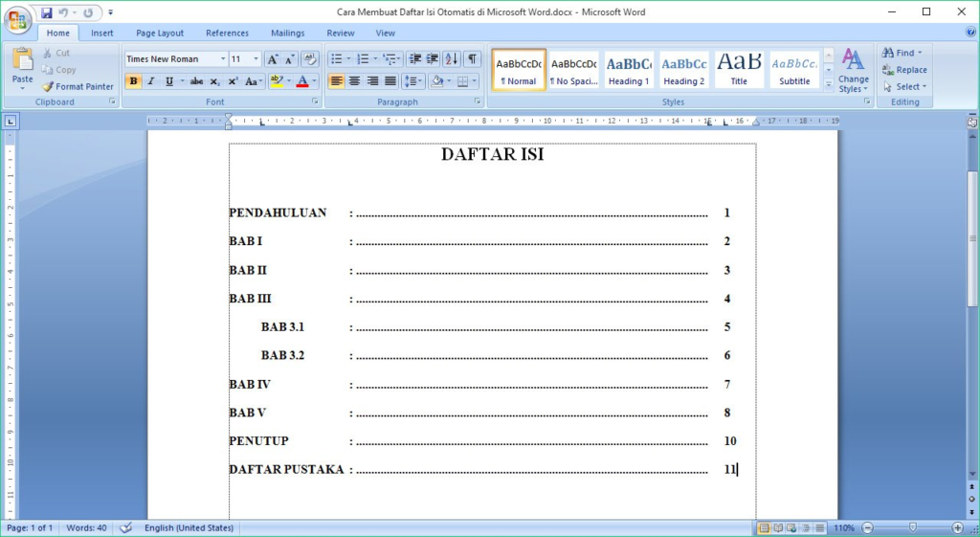
Task: Click the Grow Font icon
Action: coord(272,59)
